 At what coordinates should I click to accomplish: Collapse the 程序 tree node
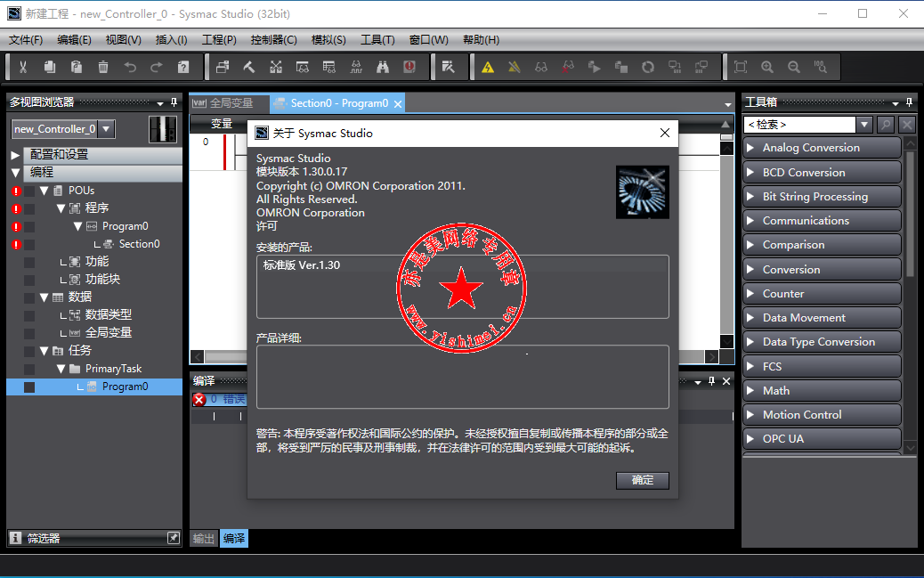[x=61, y=208]
